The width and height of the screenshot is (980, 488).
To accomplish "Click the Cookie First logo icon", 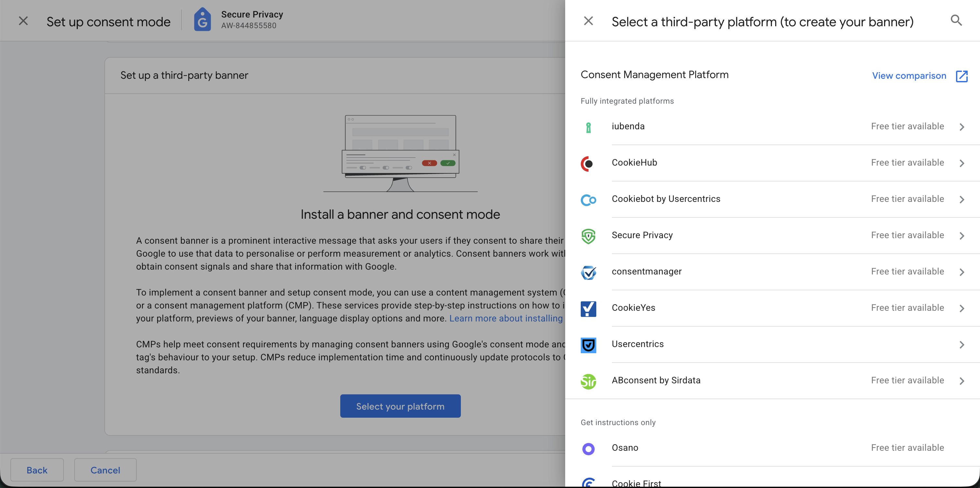I will coord(588,483).
